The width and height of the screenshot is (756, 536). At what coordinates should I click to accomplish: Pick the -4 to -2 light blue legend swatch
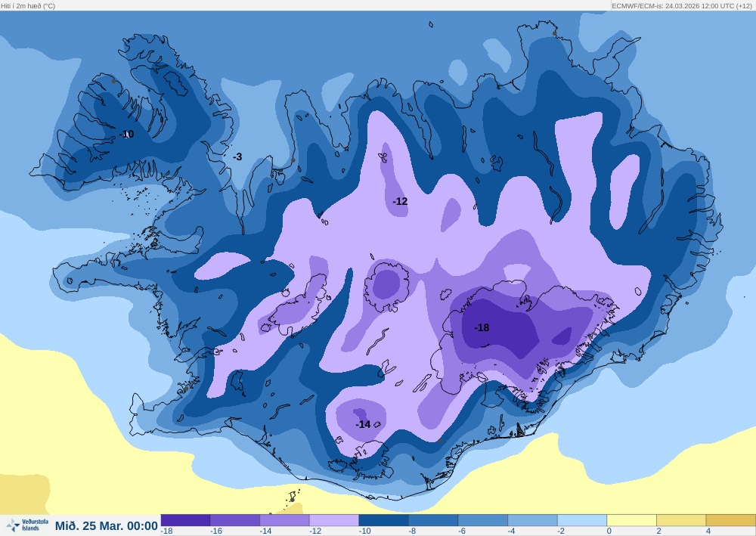(x=532, y=520)
